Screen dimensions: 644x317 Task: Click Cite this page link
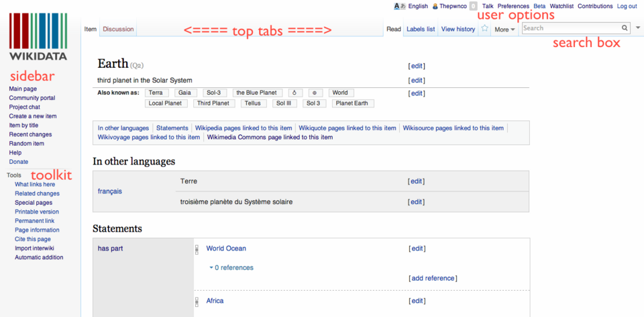[33, 239]
